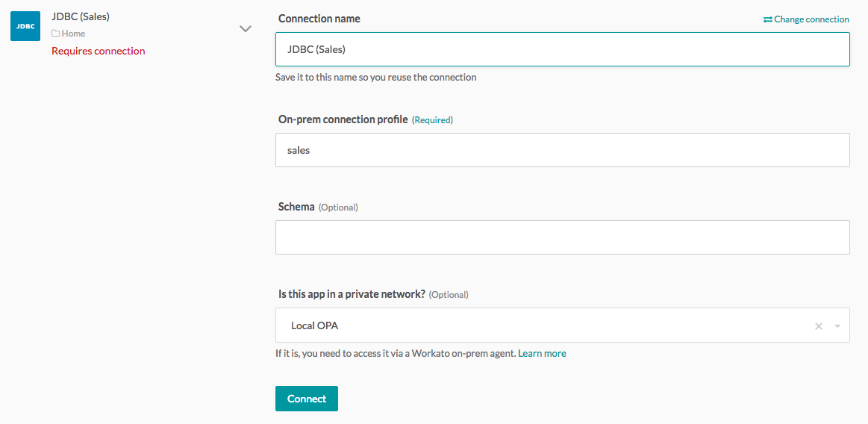Click the On-prem connection profile label

(343, 119)
